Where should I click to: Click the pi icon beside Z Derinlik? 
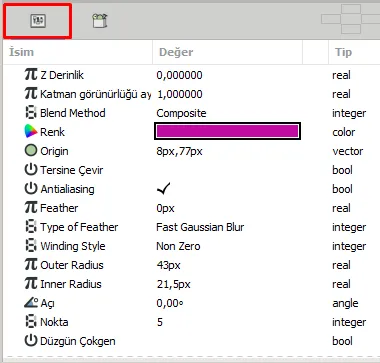31,75
